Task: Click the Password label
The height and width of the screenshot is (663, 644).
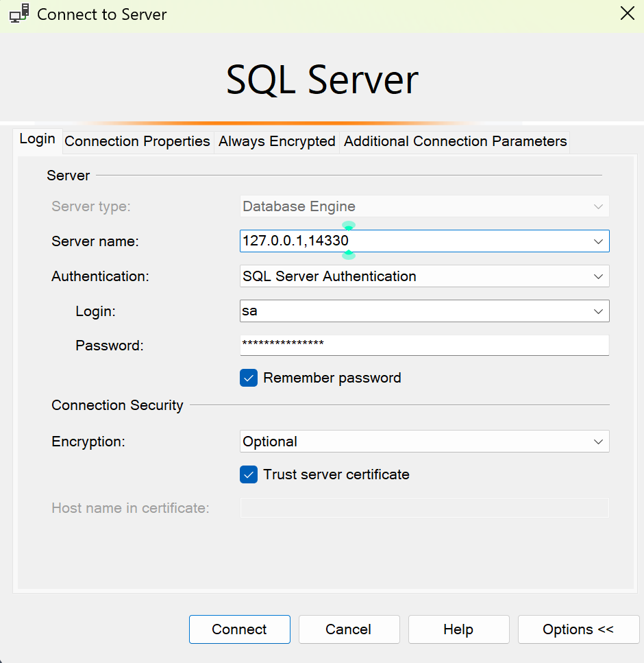Action: pyautogui.click(x=110, y=346)
